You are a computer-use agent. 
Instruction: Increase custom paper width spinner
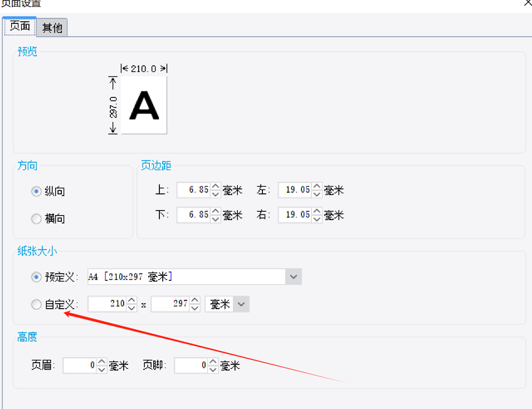tap(131, 300)
